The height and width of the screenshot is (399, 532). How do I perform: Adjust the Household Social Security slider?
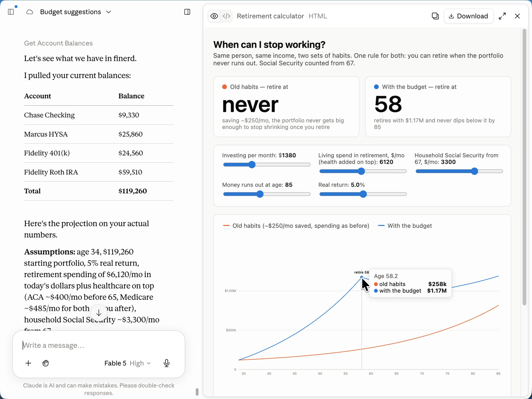coord(459,171)
